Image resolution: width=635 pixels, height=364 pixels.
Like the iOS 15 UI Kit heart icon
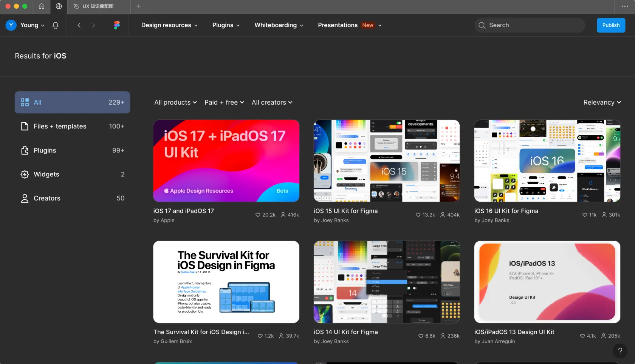(418, 215)
